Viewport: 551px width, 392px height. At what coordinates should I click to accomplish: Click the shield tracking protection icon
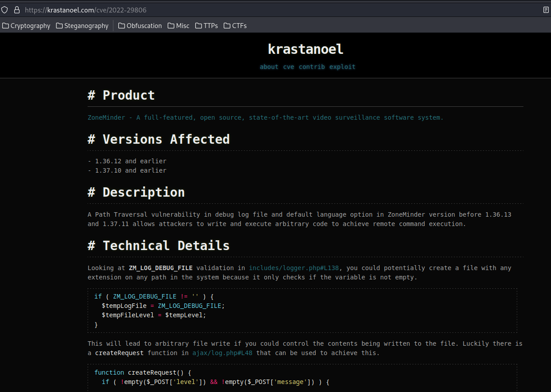point(5,10)
